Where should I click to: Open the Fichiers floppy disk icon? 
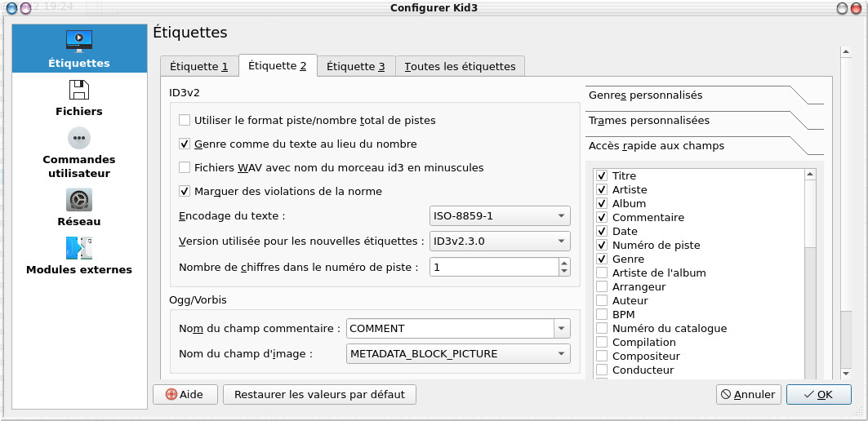point(78,90)
